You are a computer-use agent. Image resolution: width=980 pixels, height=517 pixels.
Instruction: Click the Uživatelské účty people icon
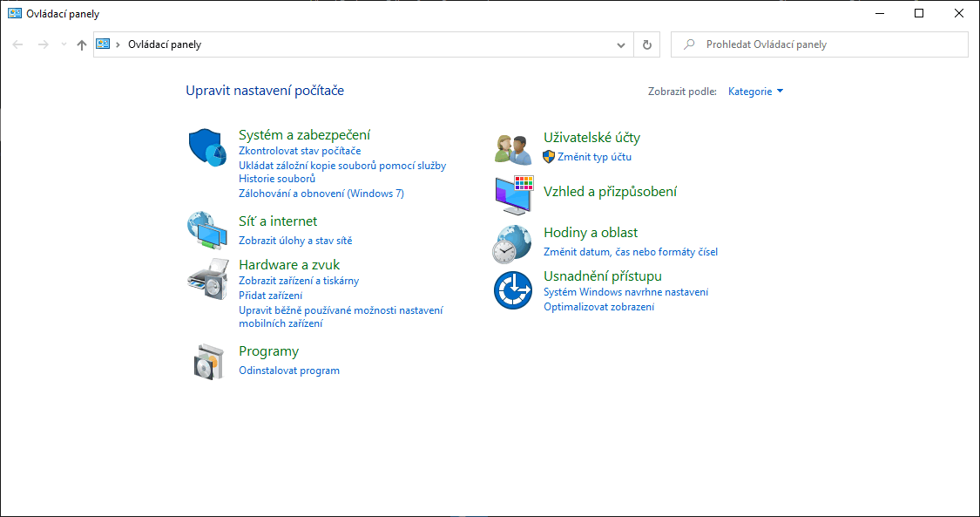coord(512,149)
